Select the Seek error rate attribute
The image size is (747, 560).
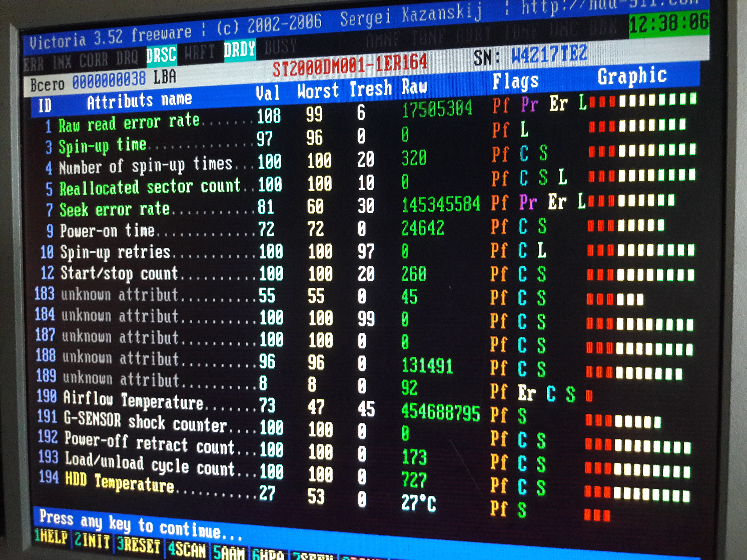coord(115,209)
